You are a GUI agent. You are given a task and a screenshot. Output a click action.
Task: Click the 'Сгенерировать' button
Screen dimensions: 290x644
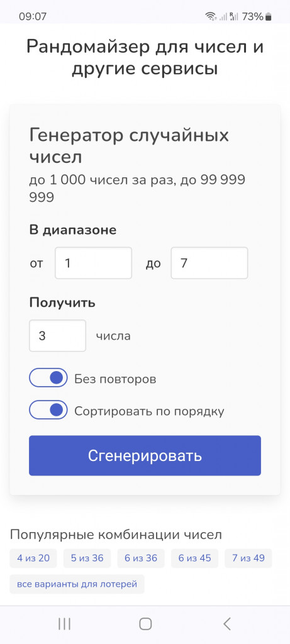[145, 456]
